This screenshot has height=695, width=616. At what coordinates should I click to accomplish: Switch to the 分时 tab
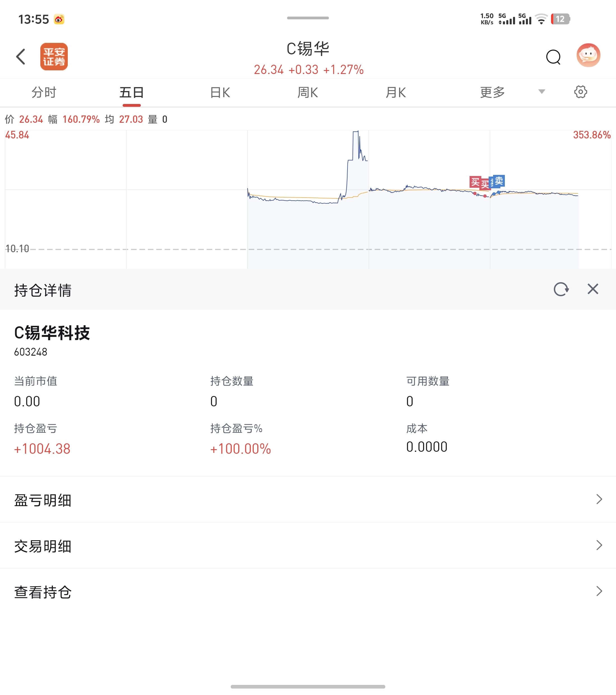click(x=44, y=92)
